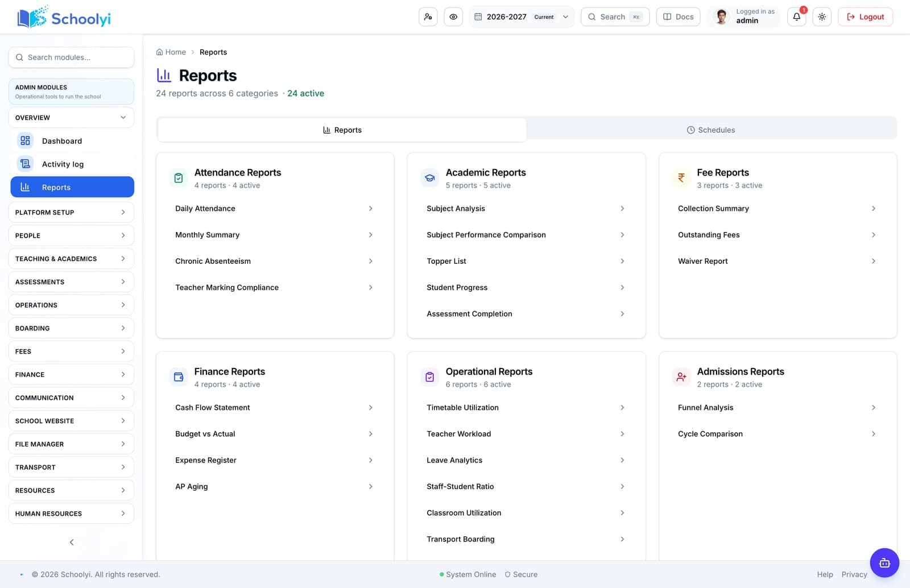
Task: Open the header Search box
Action: coord(615,17)
